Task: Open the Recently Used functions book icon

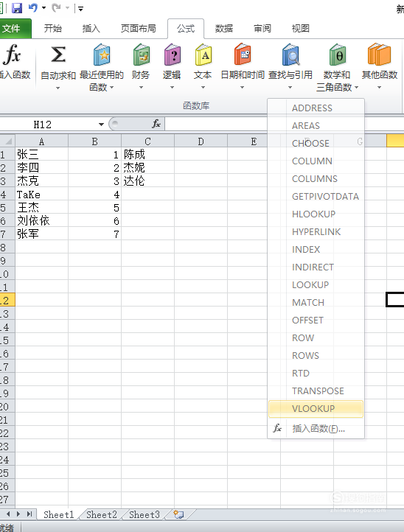Action: point(102,55)
